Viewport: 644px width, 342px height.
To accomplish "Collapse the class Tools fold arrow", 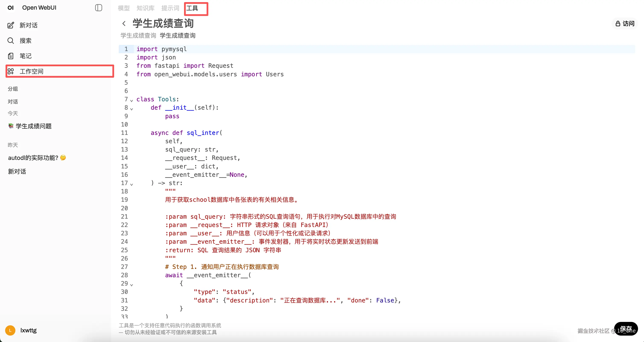I will click(x=132, y=101).
